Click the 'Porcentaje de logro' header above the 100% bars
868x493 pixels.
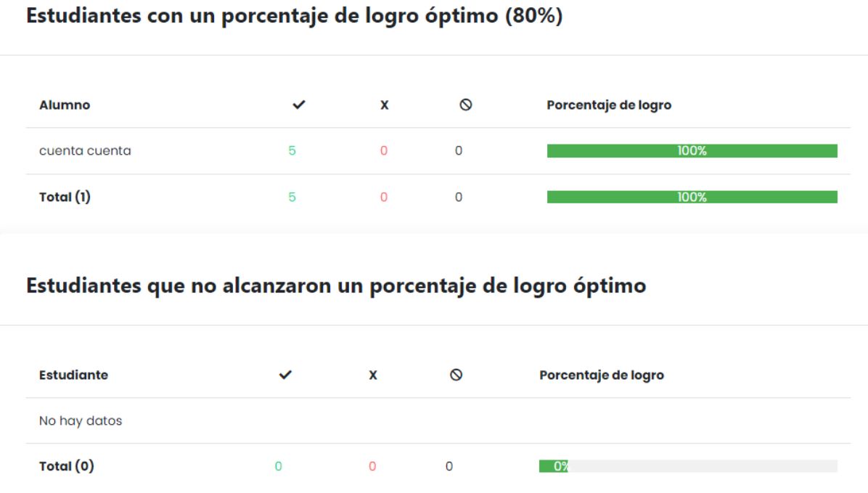[x=609, y=105]
